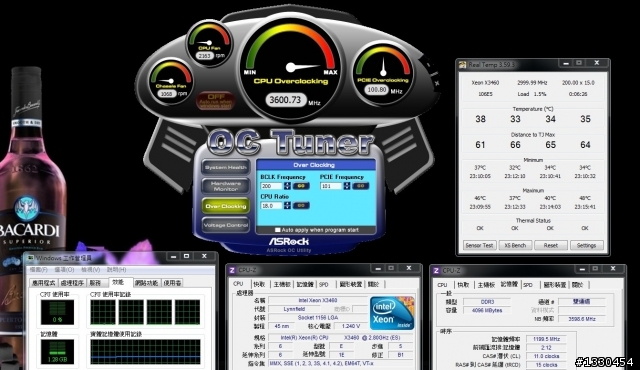Click the PCIE Frequency field showing 101
640x370 pixels.
[331, 186]
